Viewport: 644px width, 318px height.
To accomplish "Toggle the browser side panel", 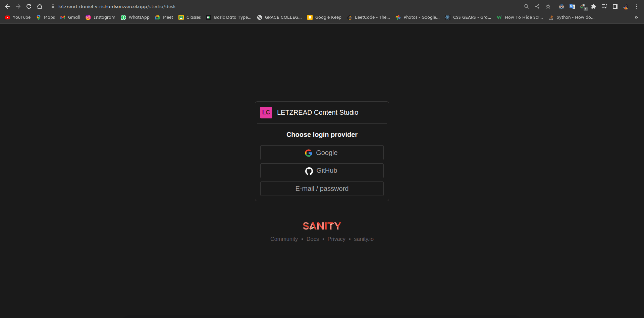I will (615, 6).
